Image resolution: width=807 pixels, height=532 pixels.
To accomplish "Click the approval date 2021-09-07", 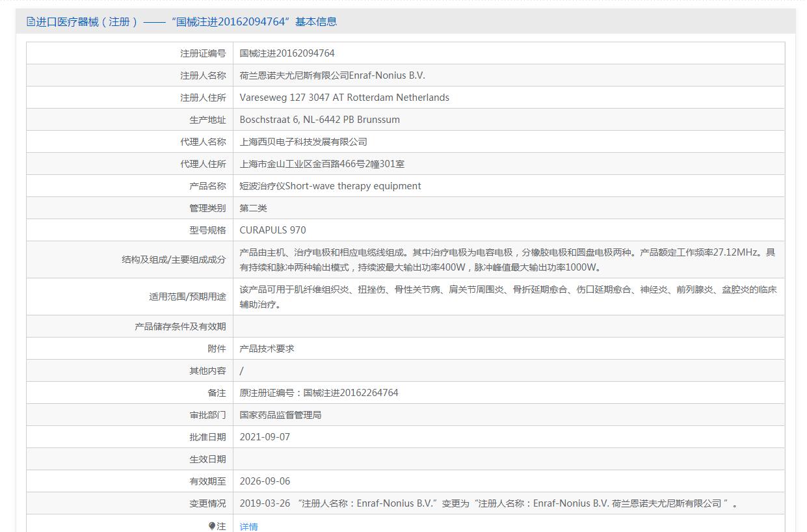I will [265, 437].
